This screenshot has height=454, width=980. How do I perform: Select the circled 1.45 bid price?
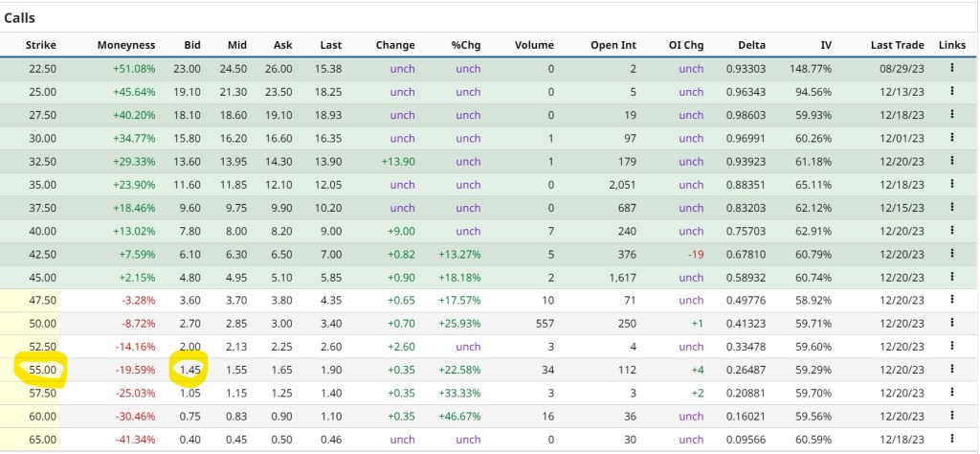[x=188, y=370]
